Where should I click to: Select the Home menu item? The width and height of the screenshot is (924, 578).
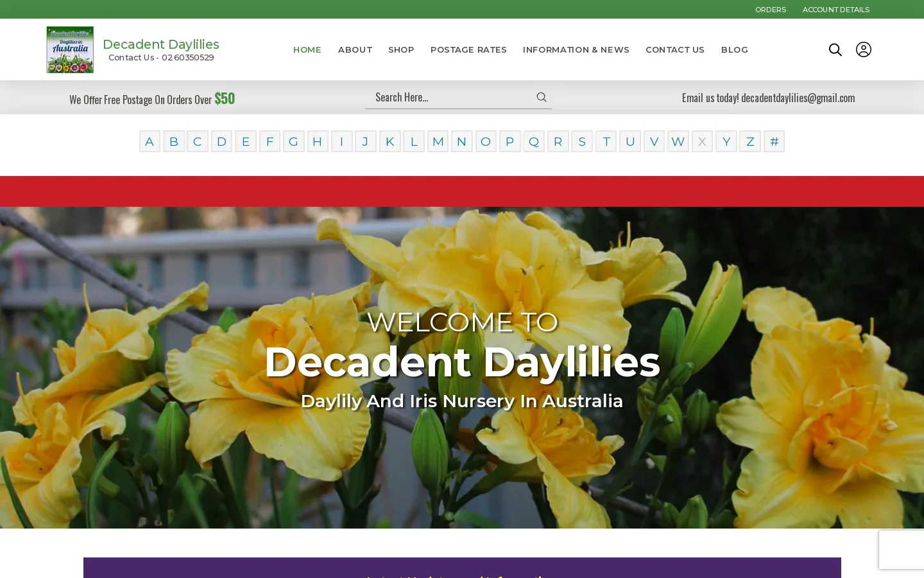307,49
